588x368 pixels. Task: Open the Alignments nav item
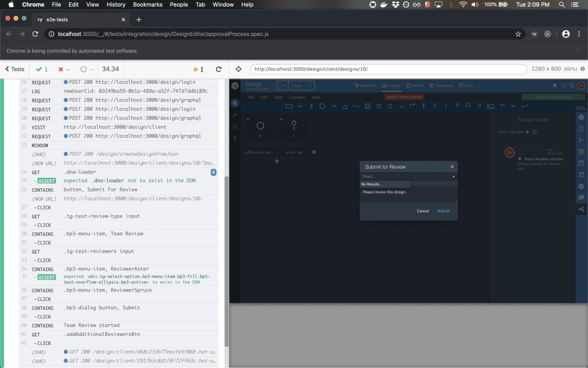441,86
